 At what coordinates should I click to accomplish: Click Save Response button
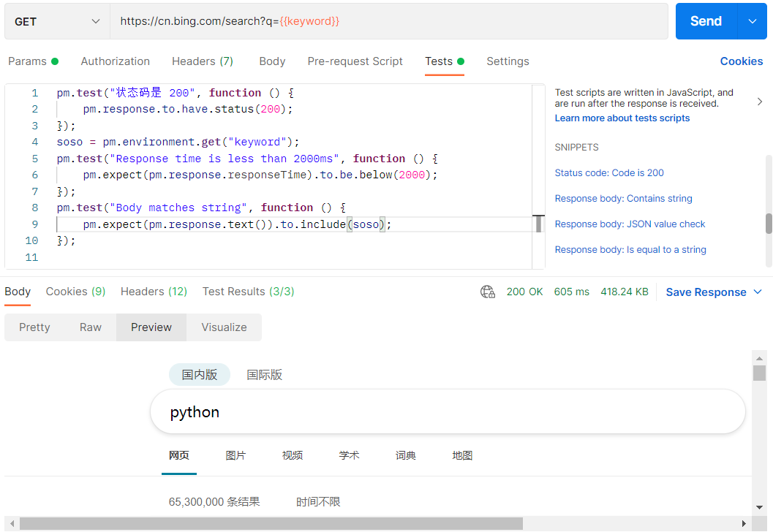click(706, 292)
